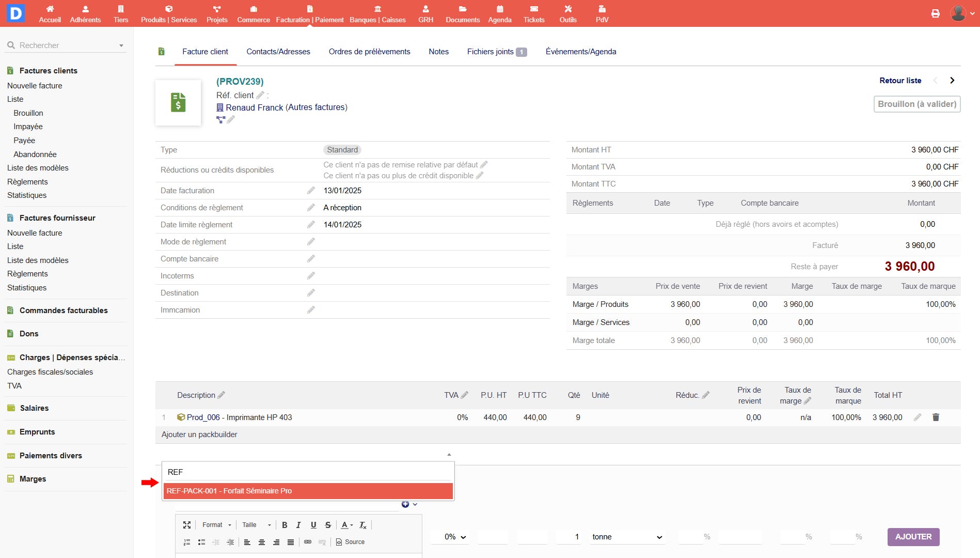Toggle bold formatting in the editor
This screenshot has height=558, width=980.
point(284,525)
